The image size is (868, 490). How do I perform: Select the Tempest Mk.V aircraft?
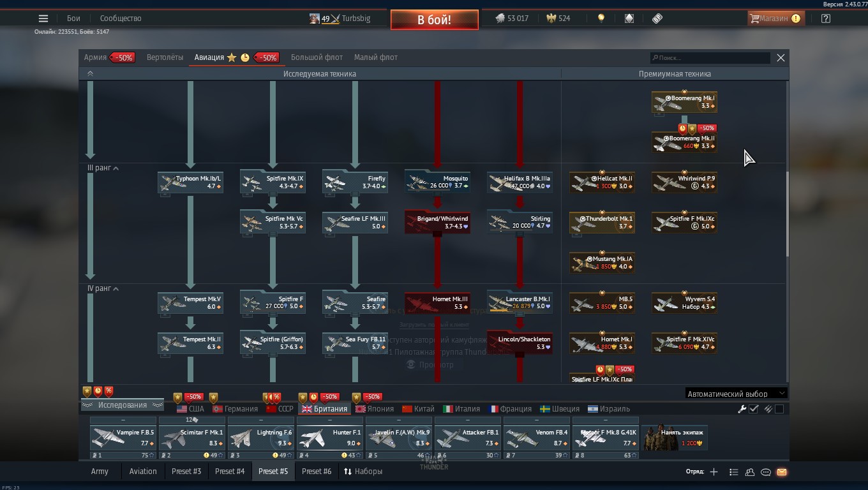pyautogui.click(x=190, y=302)
